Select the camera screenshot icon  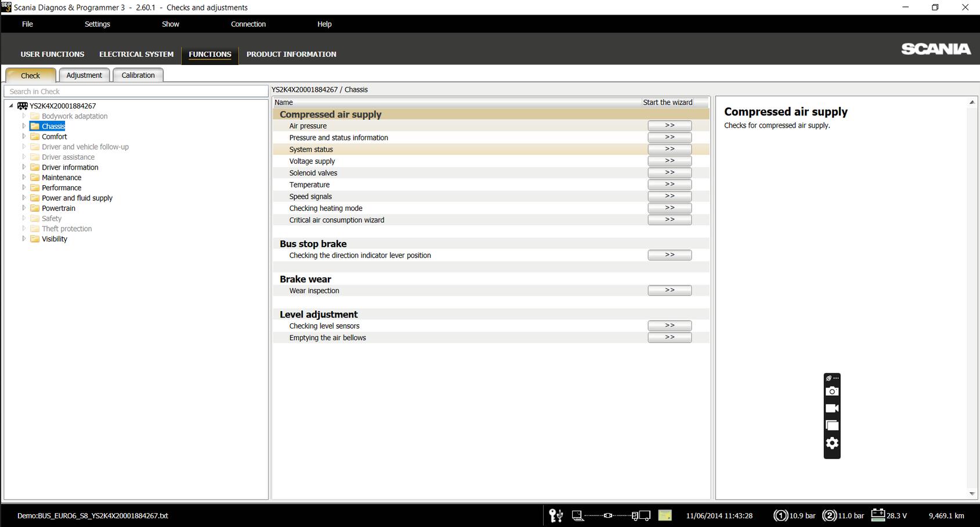(832, 391)
